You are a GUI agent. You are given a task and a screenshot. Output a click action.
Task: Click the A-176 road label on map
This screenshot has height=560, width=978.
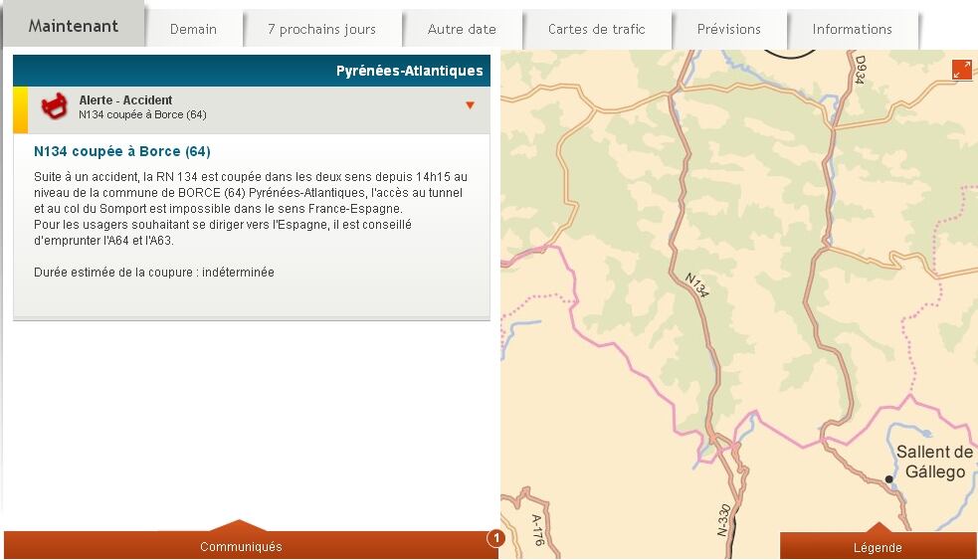click(x=538, y=530)
